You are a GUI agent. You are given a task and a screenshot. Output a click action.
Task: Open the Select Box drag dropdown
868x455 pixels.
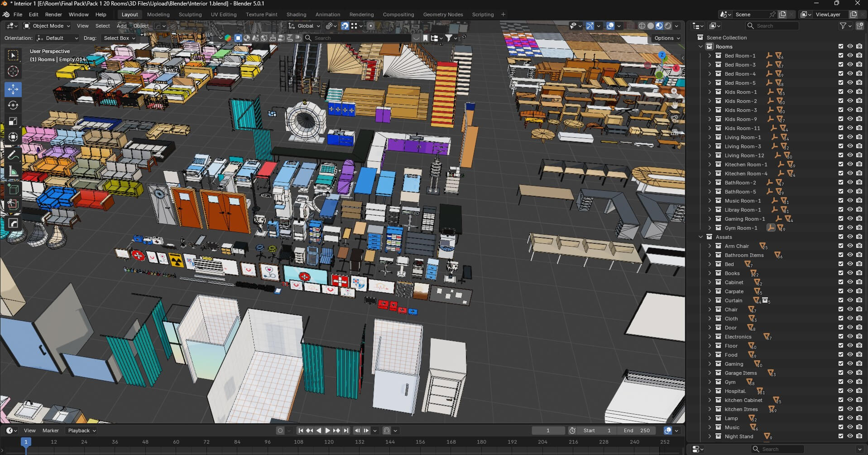tap(119, 38)
